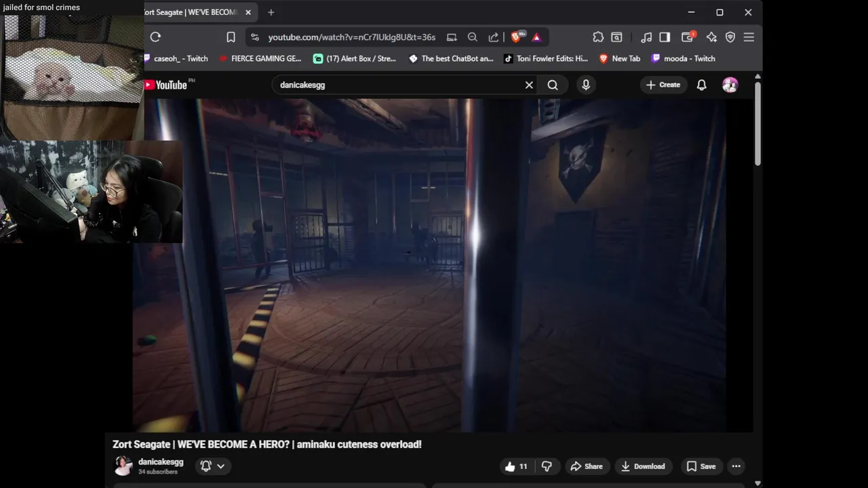The width and height of the screenshot is (868, 488).
Task: Open the browser extensions puzzle icon
Action: 597,37
